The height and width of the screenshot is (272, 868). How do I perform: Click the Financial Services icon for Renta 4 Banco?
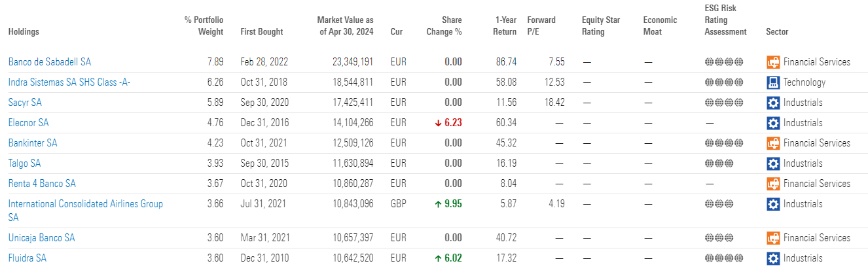tap(774, 184)
